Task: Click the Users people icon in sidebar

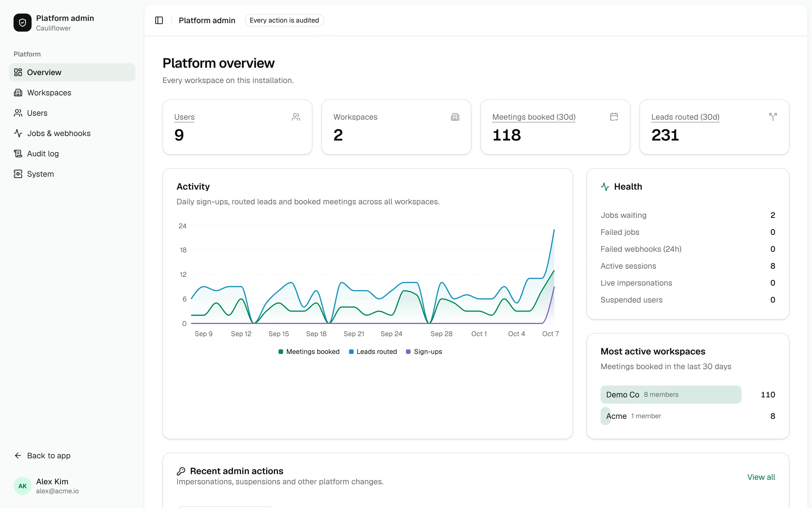Action: [x=18, y=113]
